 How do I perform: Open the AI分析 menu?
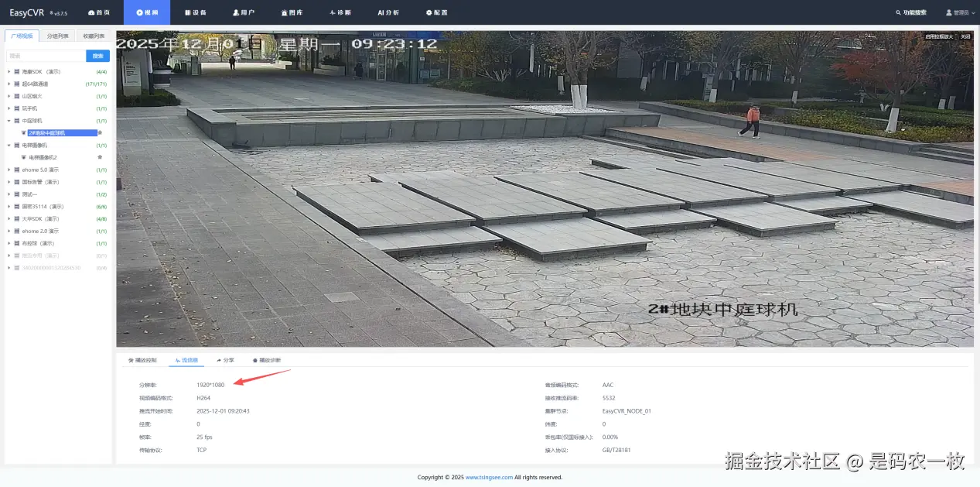pos(388,12)
